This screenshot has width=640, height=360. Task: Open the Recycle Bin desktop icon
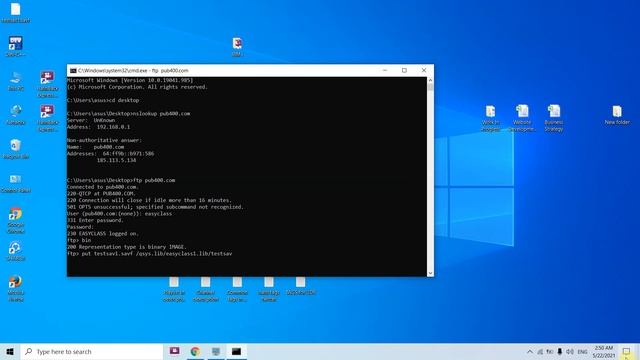(16, 148)
